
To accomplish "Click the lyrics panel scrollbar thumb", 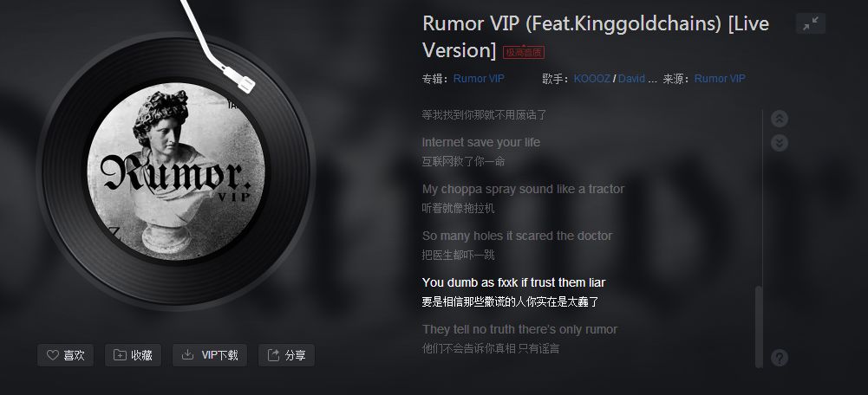I will coord(759,327).
